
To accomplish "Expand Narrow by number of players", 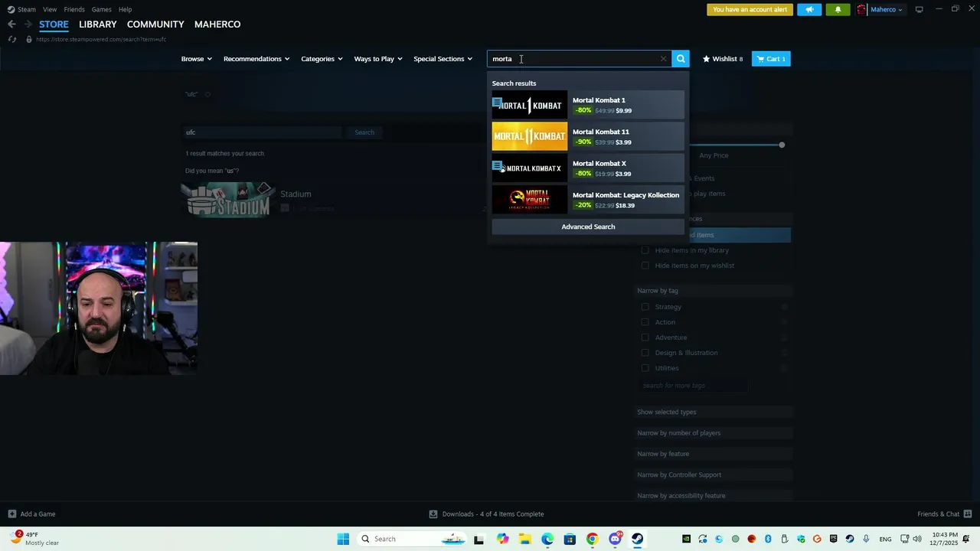I will click(x=714, y=433).
